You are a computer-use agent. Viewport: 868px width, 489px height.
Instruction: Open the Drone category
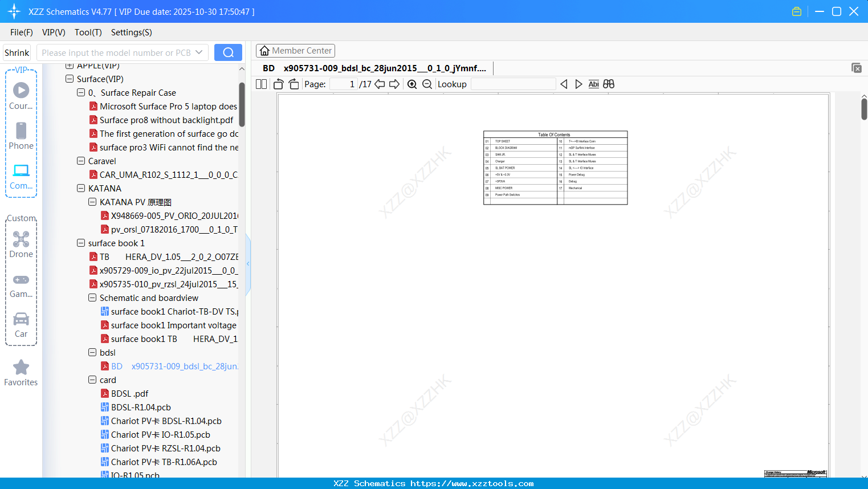pos(21,244)
